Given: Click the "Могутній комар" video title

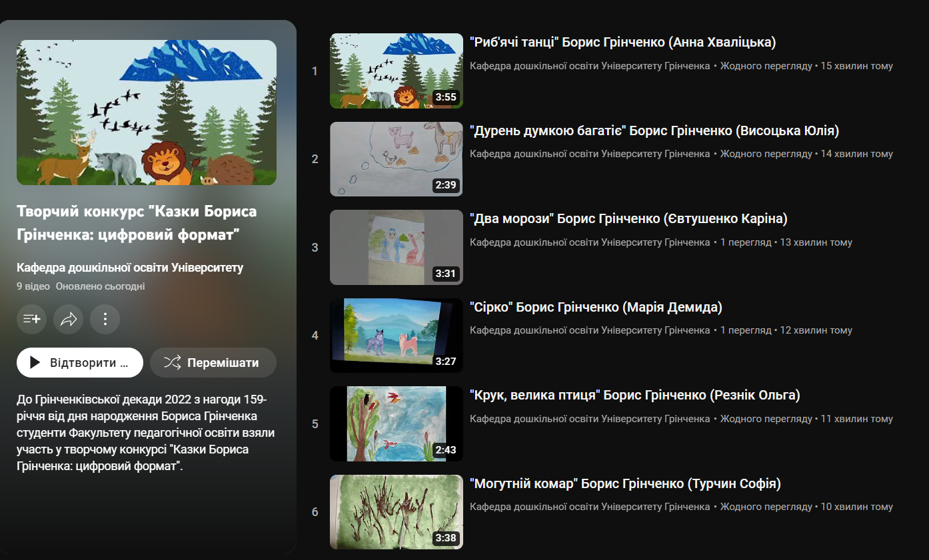Looking at the screenshot, I should tap(625, 483).
